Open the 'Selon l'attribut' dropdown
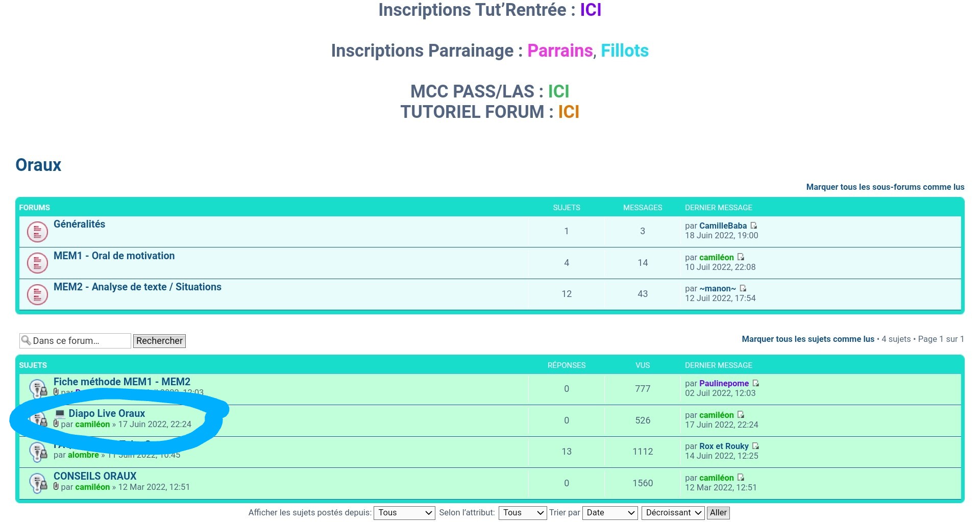This screenshot has width=980, height=522. click(x=522, y=513)
